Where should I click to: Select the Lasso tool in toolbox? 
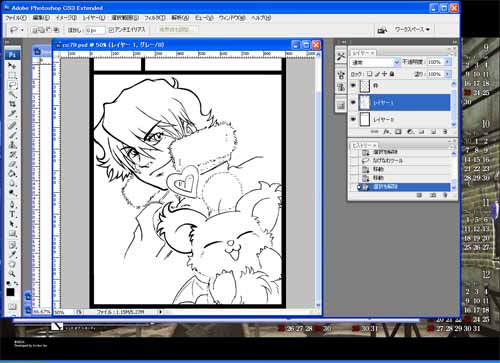click(x=12, y=85)
